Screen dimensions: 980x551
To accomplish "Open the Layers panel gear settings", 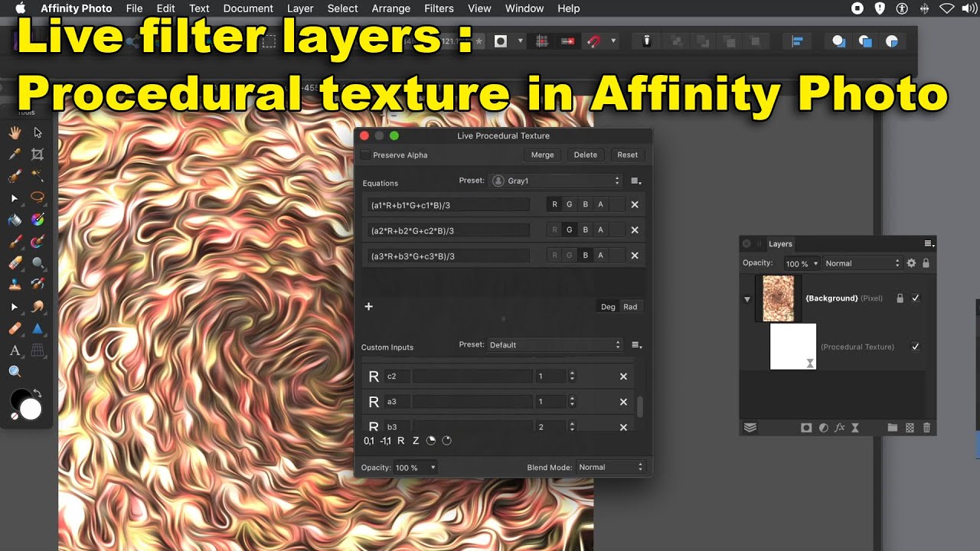I will coord(911,263).
